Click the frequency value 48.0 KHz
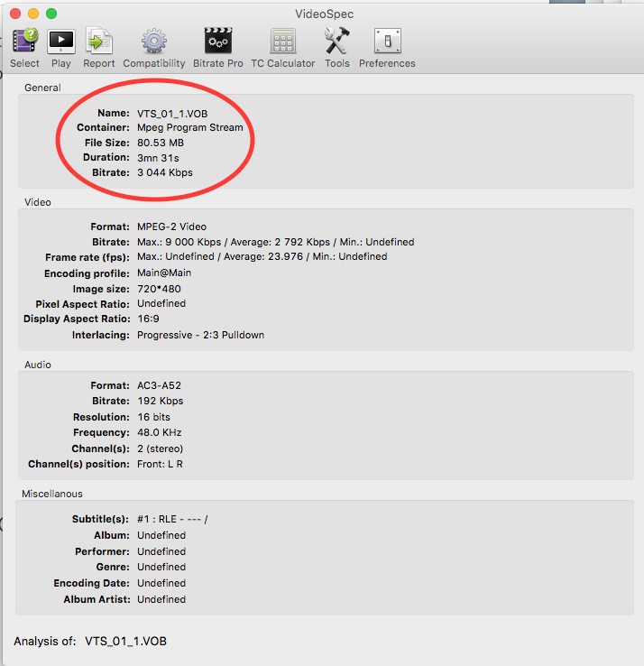 coord(160,432)
